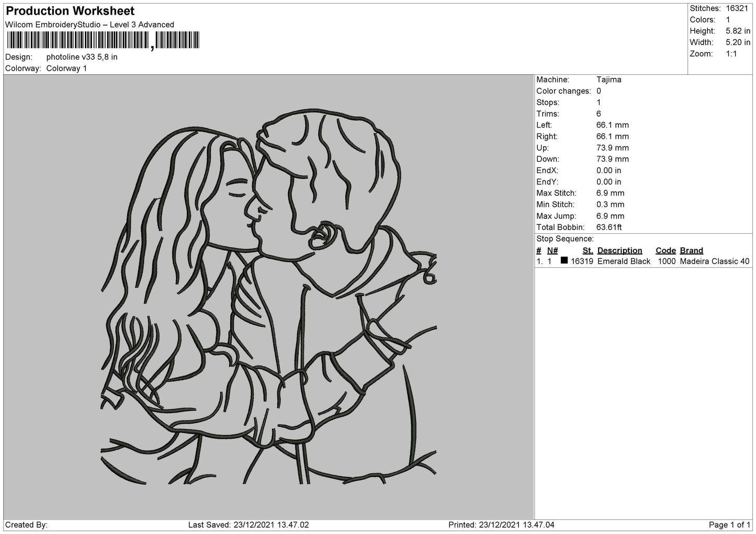Click the Code column header
Screen dimensions: 756x534
[665, 251]
